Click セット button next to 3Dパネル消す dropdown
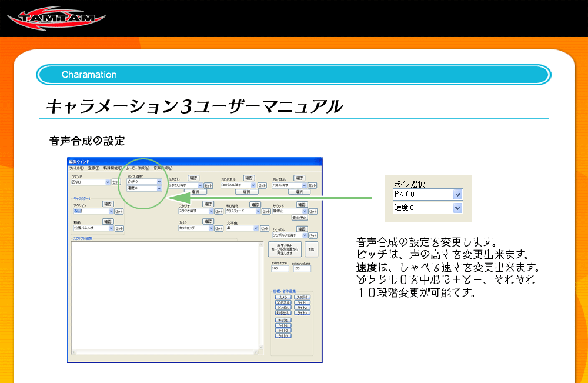Image resolution: width=588 pixels, height=383 pixels. pyautogui.click(x=262, y=185)
